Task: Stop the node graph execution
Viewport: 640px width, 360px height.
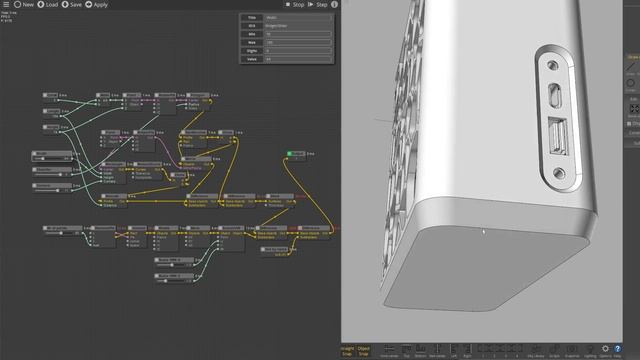Action: 294,4
